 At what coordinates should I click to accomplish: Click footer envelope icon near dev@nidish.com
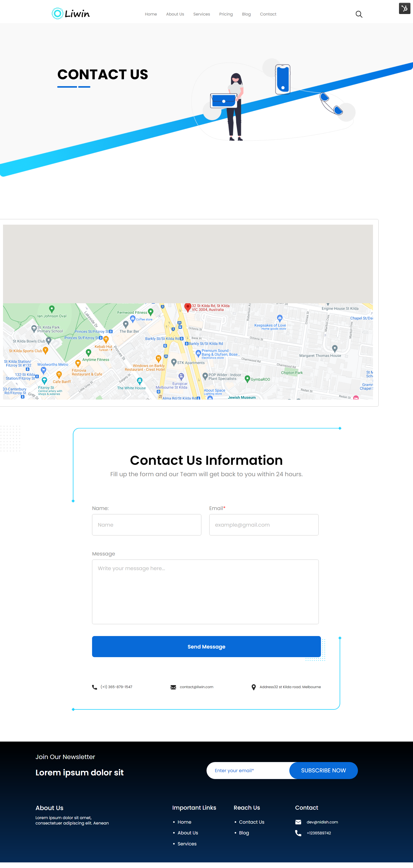pos(298,822)
